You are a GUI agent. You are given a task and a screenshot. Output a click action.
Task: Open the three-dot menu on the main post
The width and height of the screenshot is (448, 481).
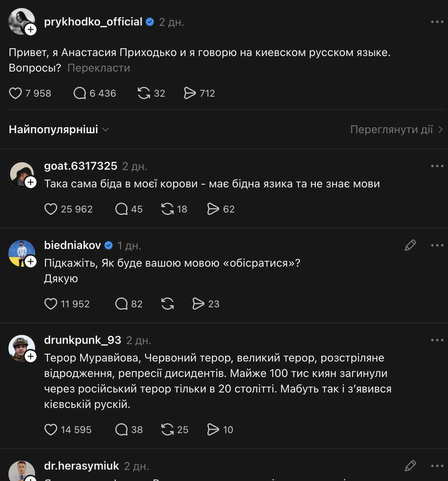[438, 22]
